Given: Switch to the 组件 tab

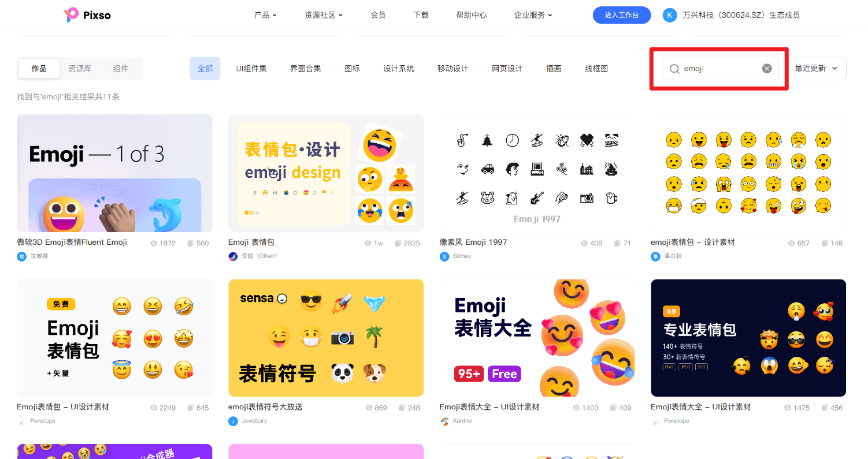Looking at the screenshot, I should click(121, 68).
